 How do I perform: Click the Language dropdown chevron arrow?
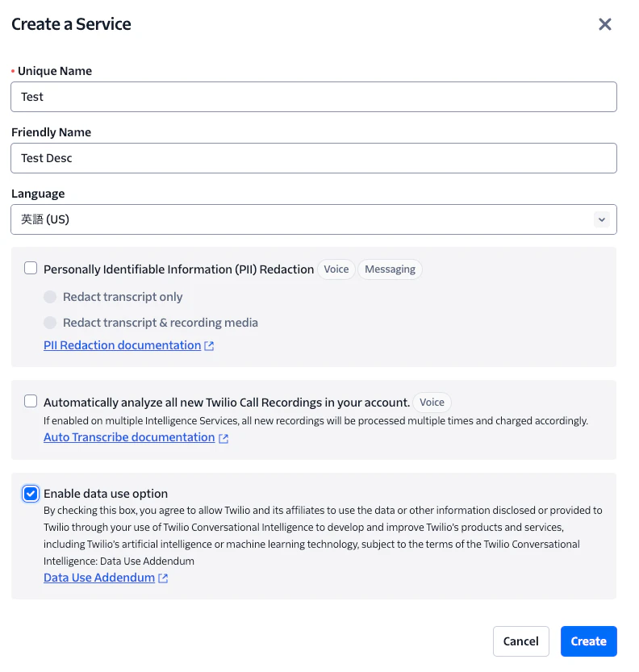[601, 219]
